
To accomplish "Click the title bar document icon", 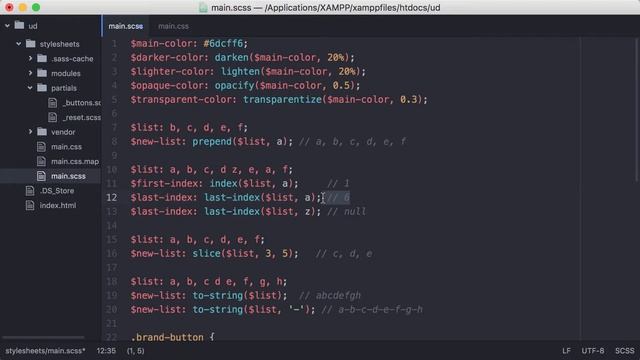I will (x=203, y=7).
